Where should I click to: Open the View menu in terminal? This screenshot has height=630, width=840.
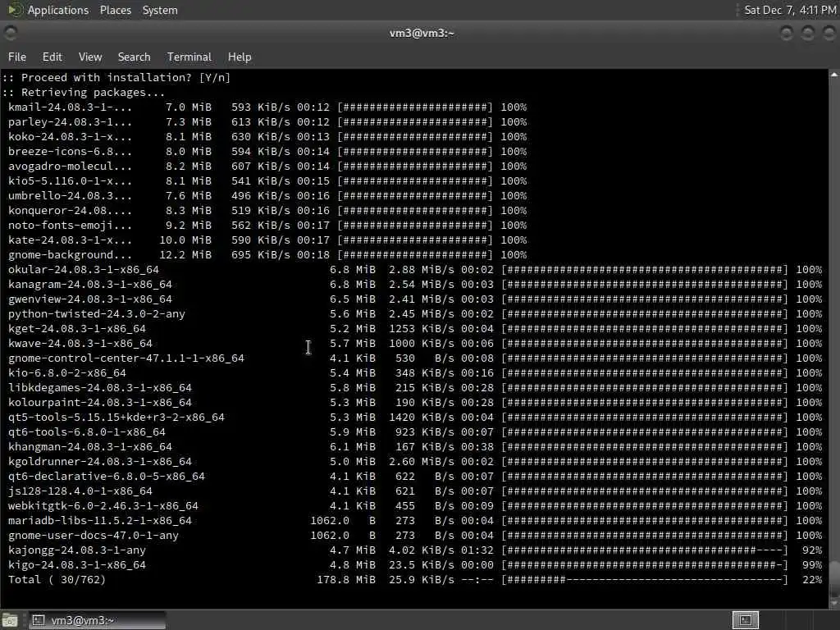tap(90, 57)
